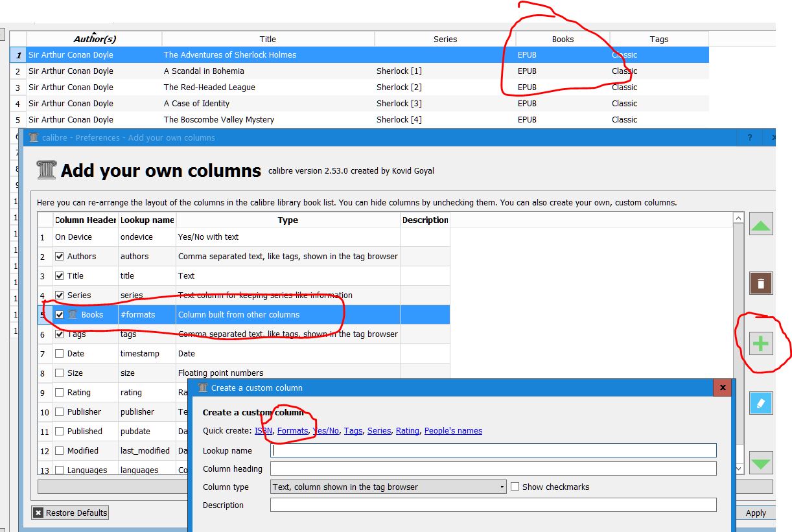Focus the Column heading input field
This screenshot has height=532, width=792.
tap(493, 468)
